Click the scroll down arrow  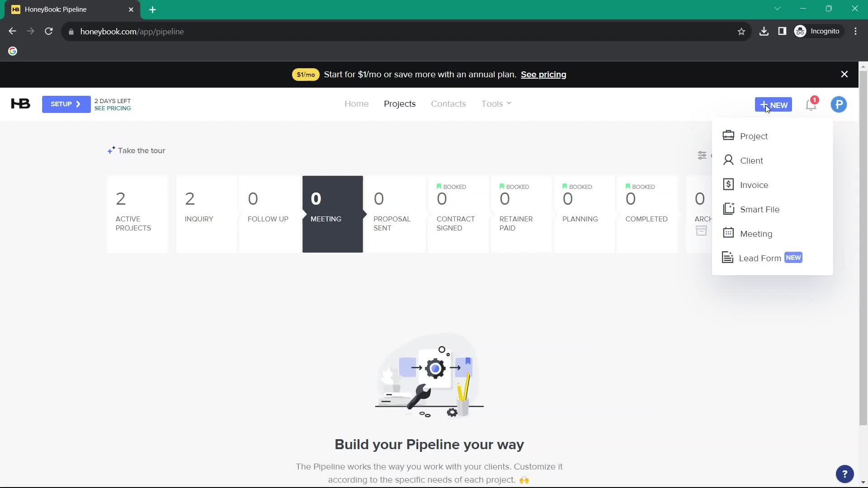(x=863, y=483)
